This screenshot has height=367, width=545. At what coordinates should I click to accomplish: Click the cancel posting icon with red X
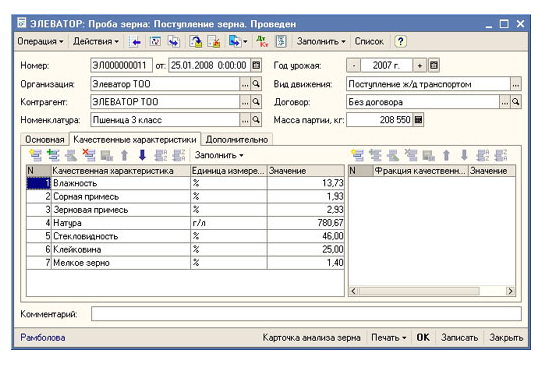click(214, 42)
